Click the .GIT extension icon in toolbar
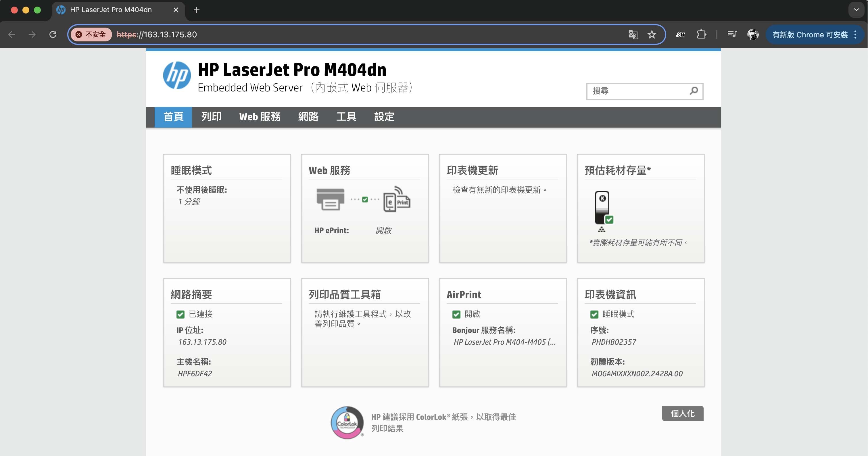 [680, 35]
